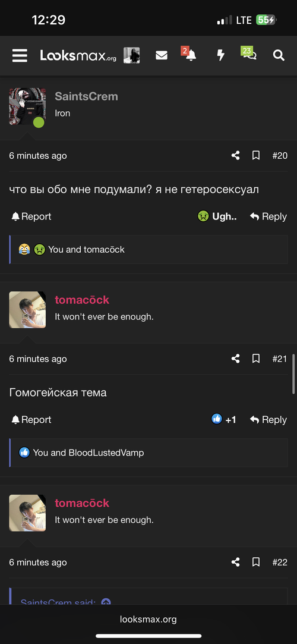Open the user account avatar menu in header

click(x=132, y=55)
